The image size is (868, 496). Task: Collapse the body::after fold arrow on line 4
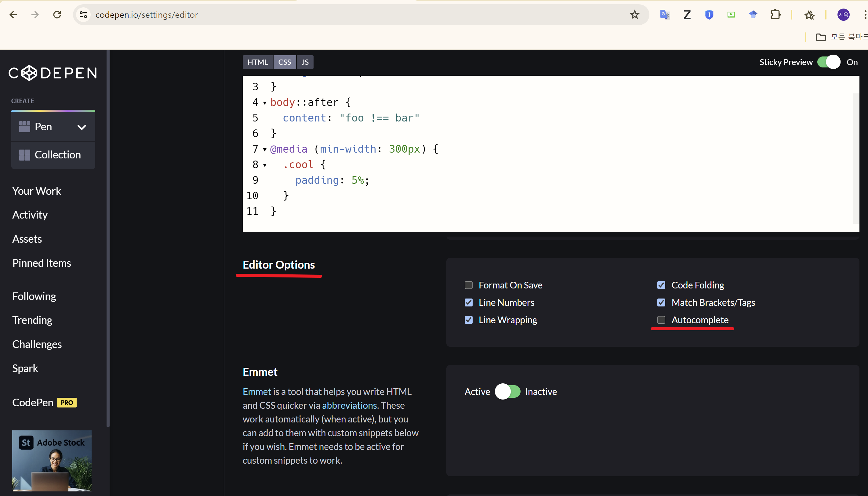pyautogui.click(x=265, y=103)
